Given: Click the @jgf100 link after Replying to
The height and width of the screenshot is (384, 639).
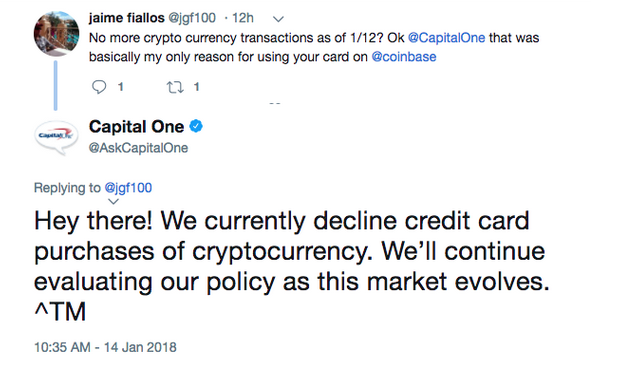Looking at the screenshot, I should coord(128,188).
